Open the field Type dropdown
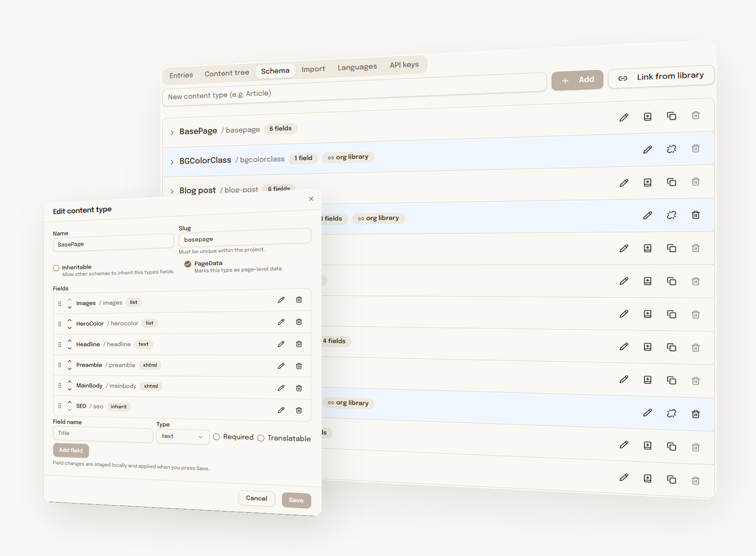 pyautogui.click(x=182, y=436)
